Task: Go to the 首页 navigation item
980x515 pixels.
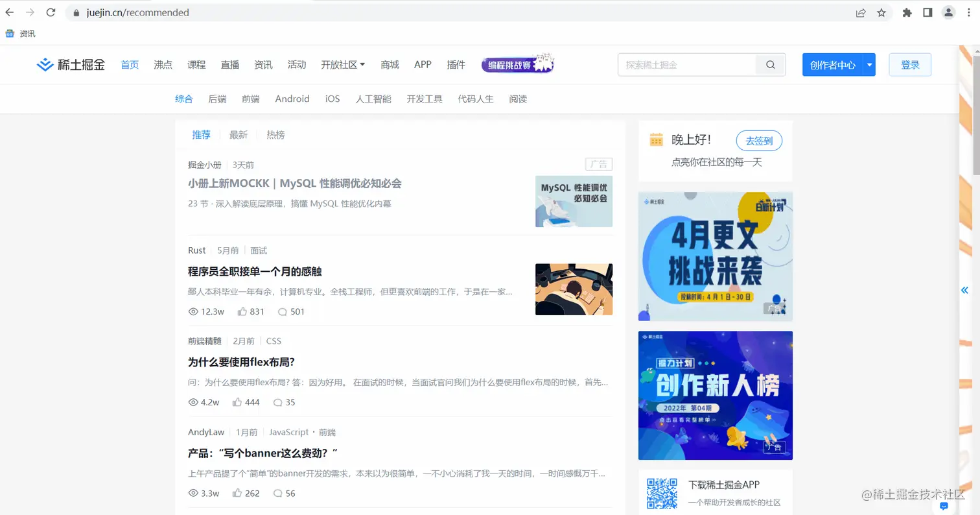Action: point(130,64)
